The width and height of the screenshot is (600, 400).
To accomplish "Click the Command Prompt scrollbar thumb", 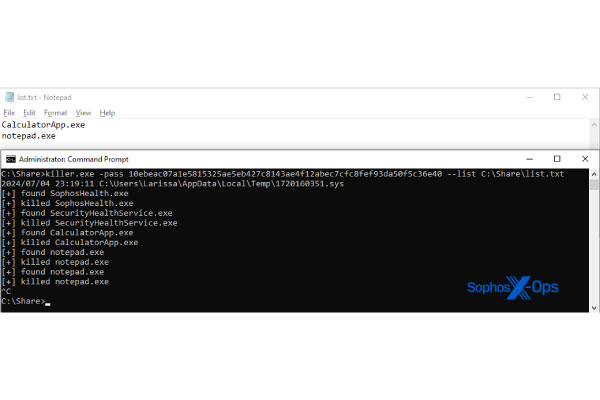I will (x=594, y=185).
